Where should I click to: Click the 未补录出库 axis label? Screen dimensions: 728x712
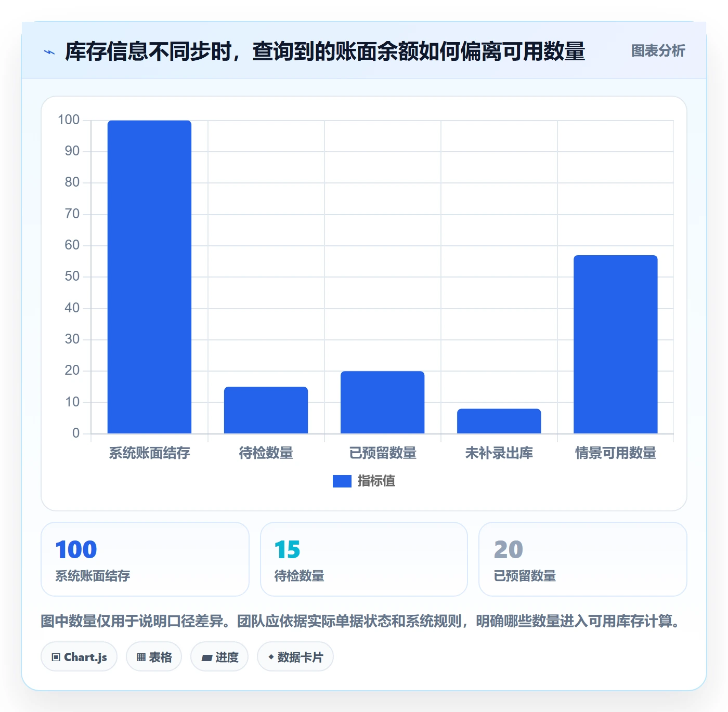[499, 453]
